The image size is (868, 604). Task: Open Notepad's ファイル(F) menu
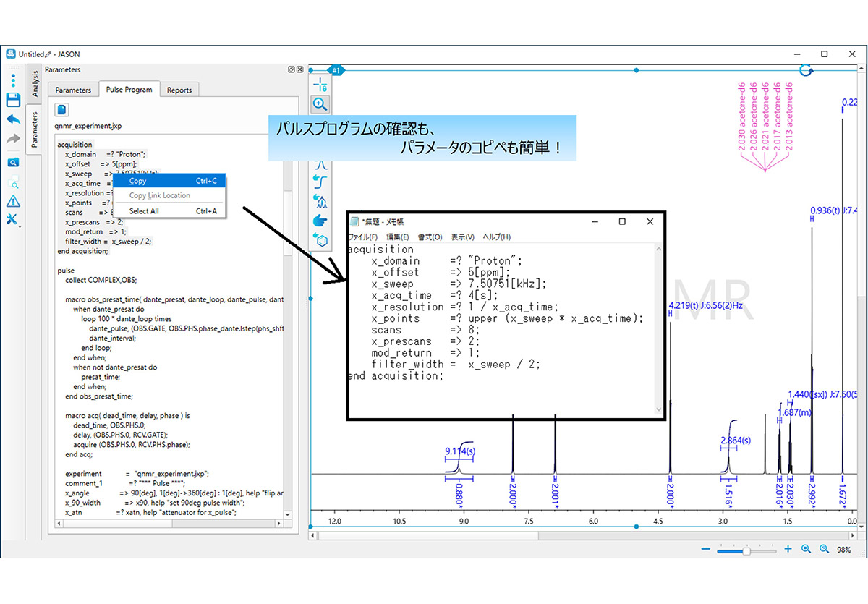362,237
